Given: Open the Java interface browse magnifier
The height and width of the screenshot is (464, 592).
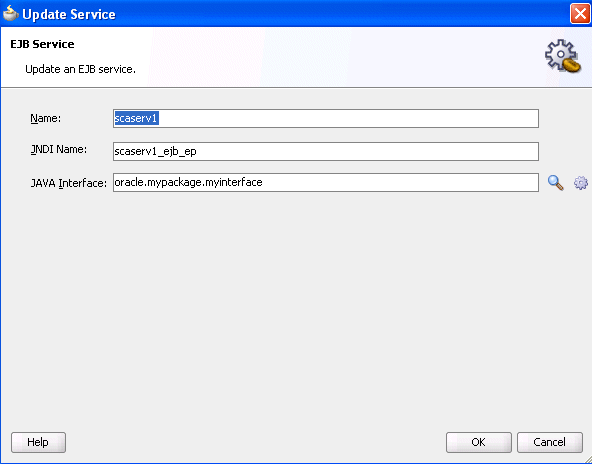Looking at the screenshot, I should [x=555, y=183].
